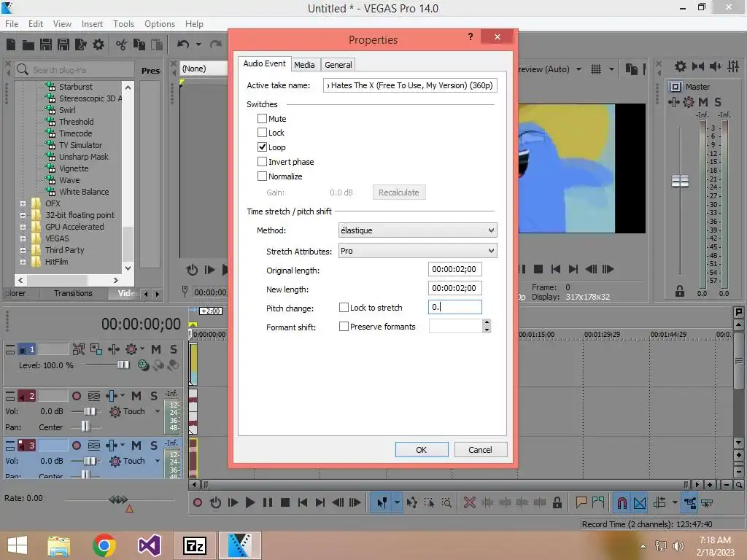
Task: Uncheck the Loop checkbox
Action: (x=262, y=147)
